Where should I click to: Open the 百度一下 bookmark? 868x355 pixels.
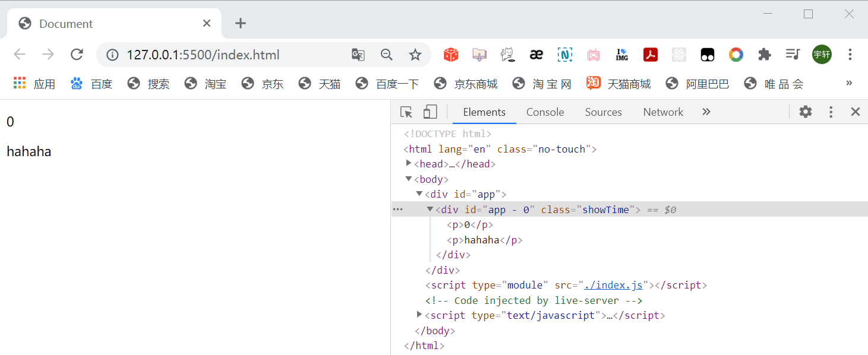pos(387,84)
